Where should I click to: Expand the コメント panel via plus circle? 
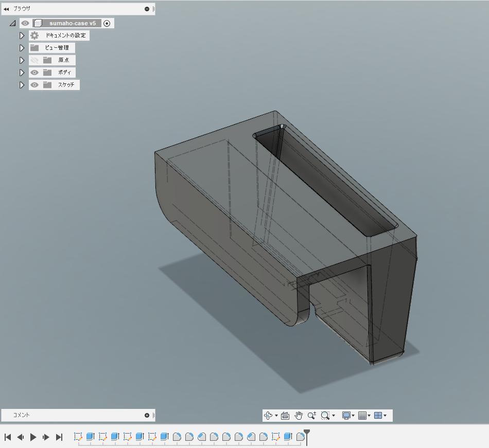(x=147, y=415)
